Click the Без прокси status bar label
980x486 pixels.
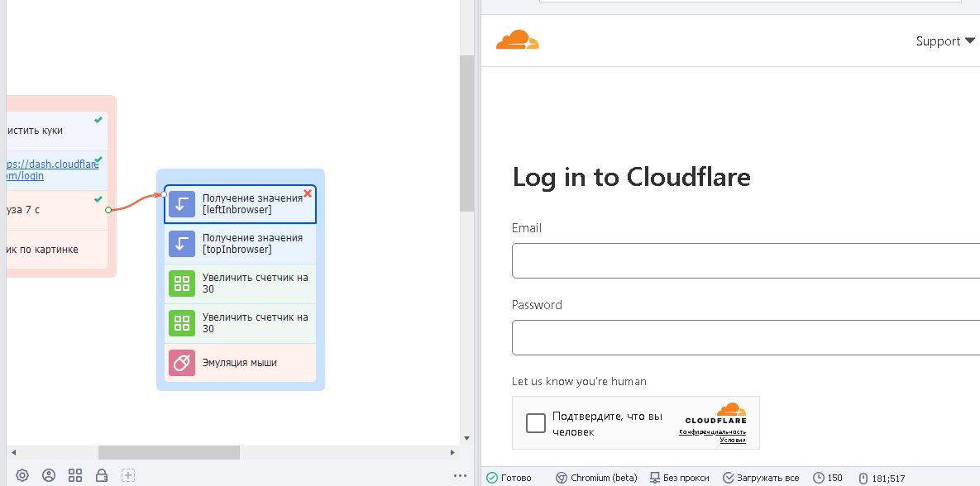686,478
